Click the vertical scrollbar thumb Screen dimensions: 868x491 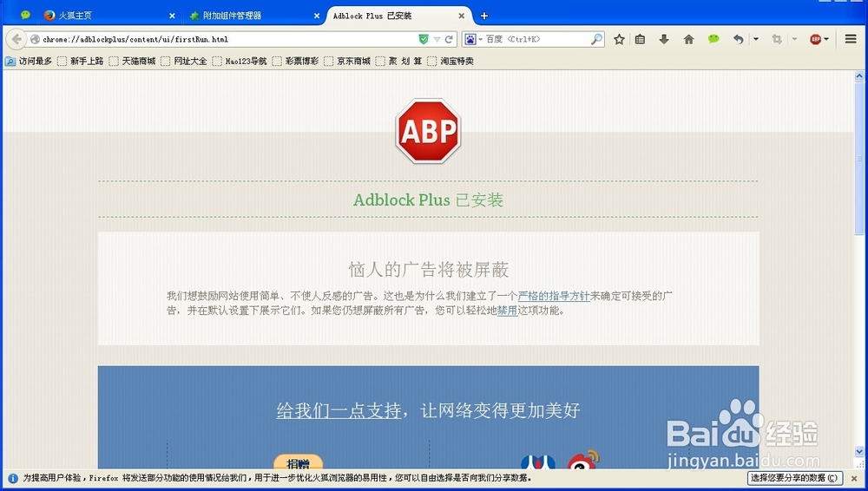tap(859, 158)
